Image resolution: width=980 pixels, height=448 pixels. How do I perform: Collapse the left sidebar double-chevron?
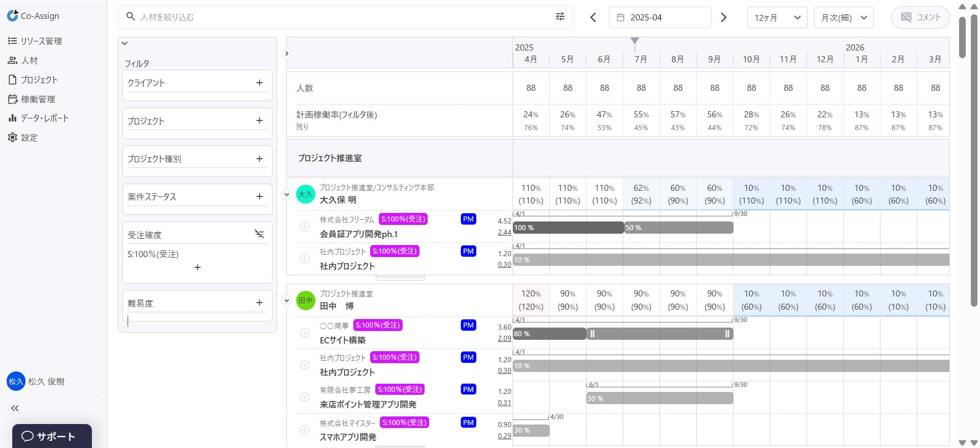click(15, 408)
